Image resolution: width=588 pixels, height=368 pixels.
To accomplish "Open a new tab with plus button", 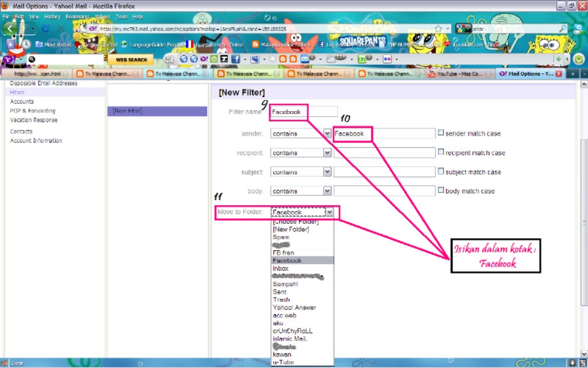I will 572,74.
